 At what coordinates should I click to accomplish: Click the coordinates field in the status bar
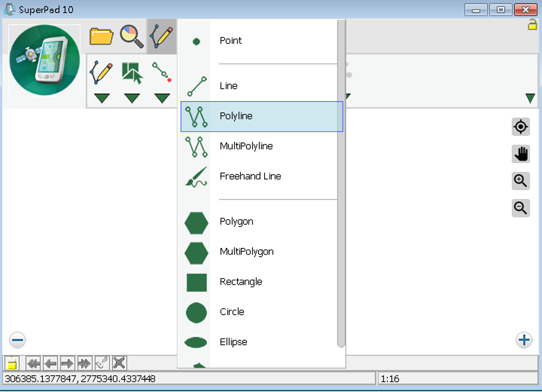click(189, 379)
